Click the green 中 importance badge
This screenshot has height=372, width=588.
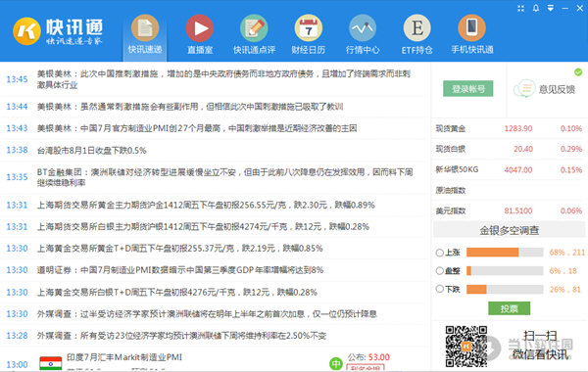pos(335,363)
